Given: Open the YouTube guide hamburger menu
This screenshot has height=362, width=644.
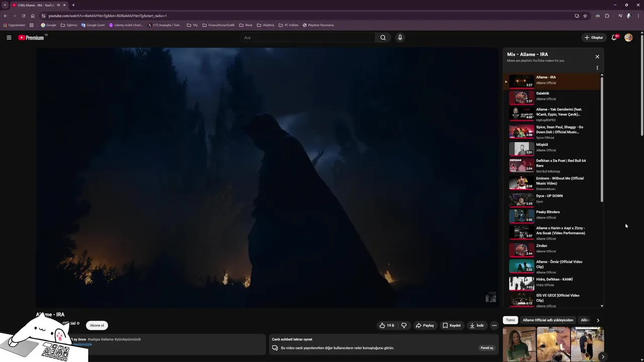Looking at the screenshot, I should (9, 38).
